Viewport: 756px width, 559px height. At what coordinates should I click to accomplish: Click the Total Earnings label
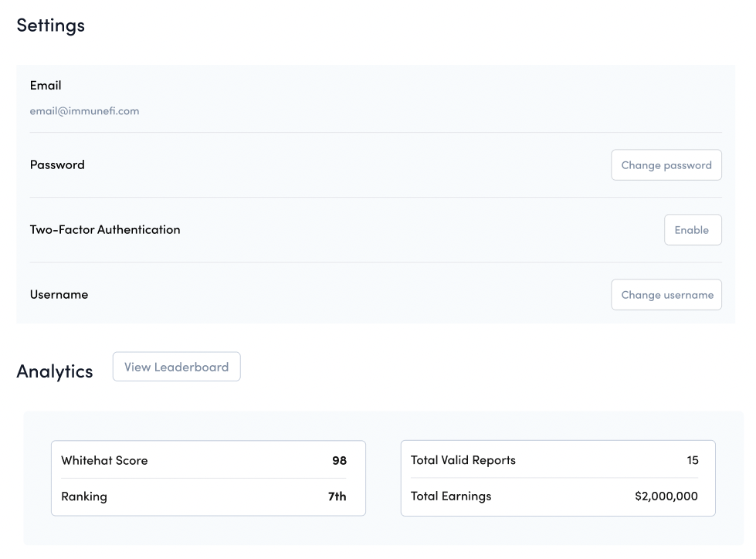(450, 496)
